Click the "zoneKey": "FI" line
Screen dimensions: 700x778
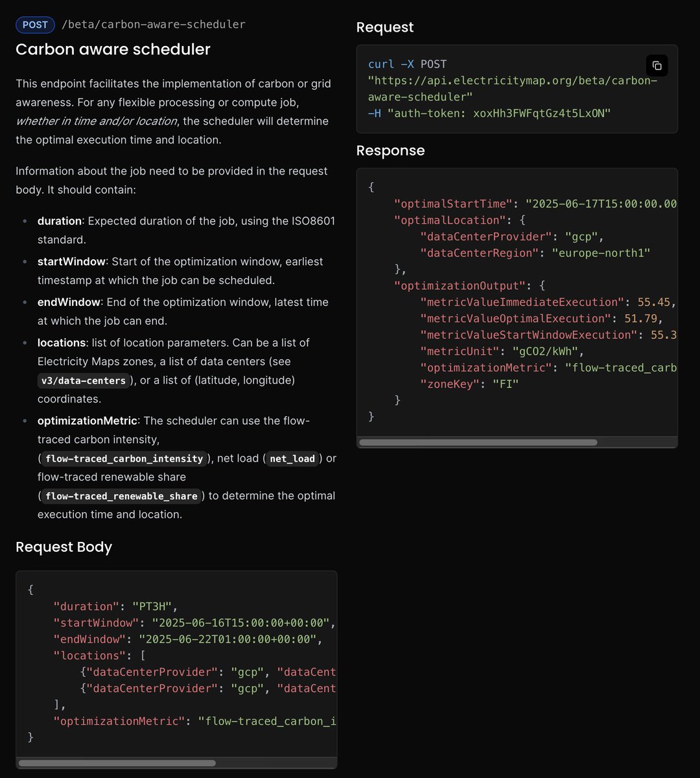tap(469, 384)
